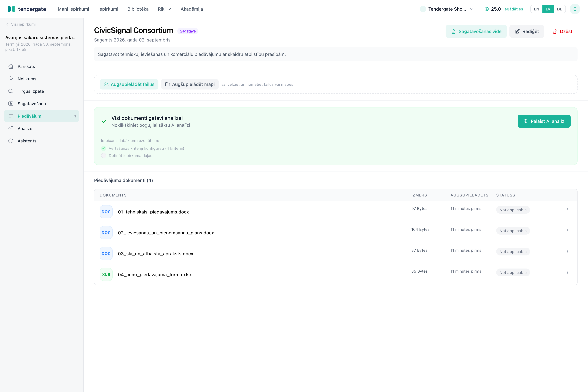Go back to Visi iepirkumi
Screen dimensions: 588x392
point(21,24)
